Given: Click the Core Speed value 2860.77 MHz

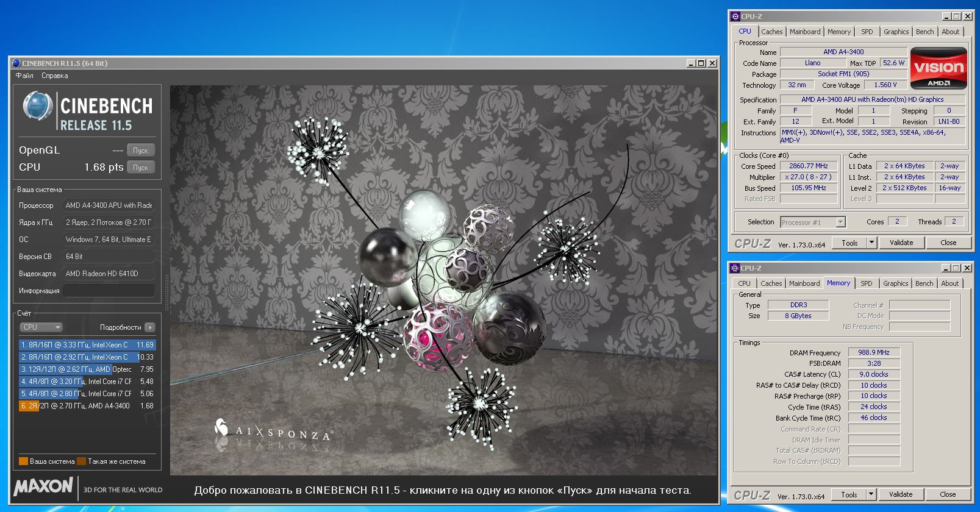Looking at the screenshot, I should click(x=808, y=166).
